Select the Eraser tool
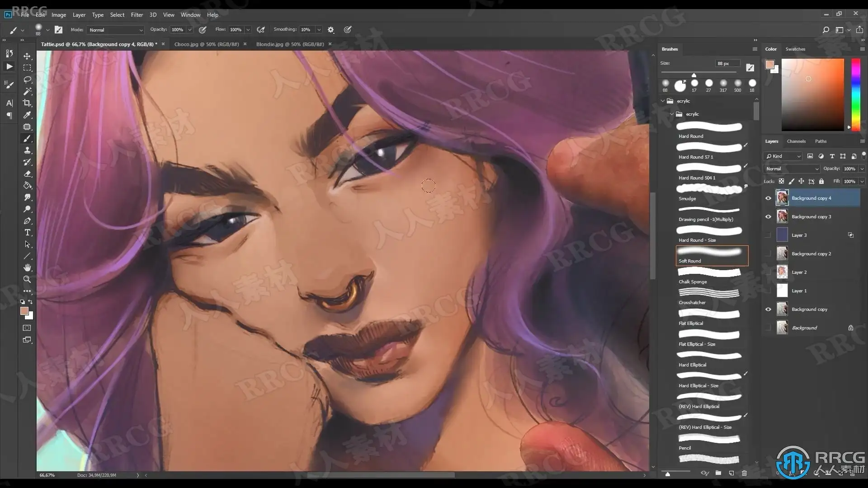The width and height of the screenshot is (868, 488). point(27,174)
